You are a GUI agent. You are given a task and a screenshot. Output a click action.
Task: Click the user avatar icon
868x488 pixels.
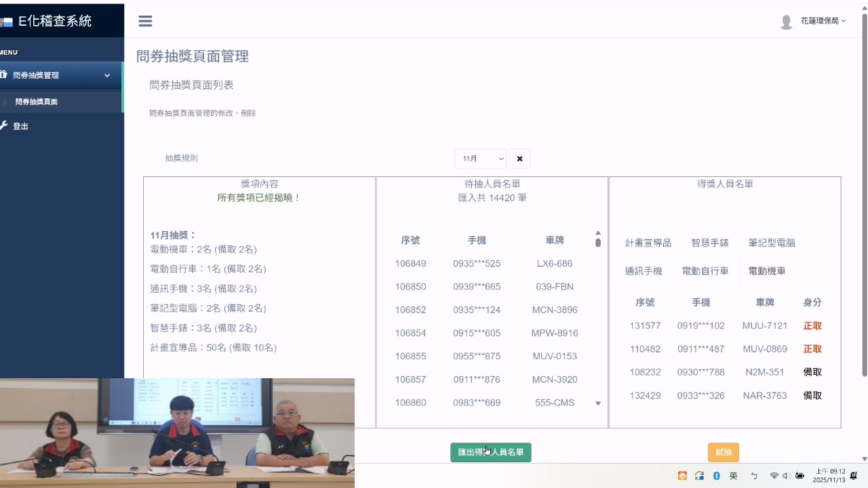pyautogui.click(x=786, y=22)
